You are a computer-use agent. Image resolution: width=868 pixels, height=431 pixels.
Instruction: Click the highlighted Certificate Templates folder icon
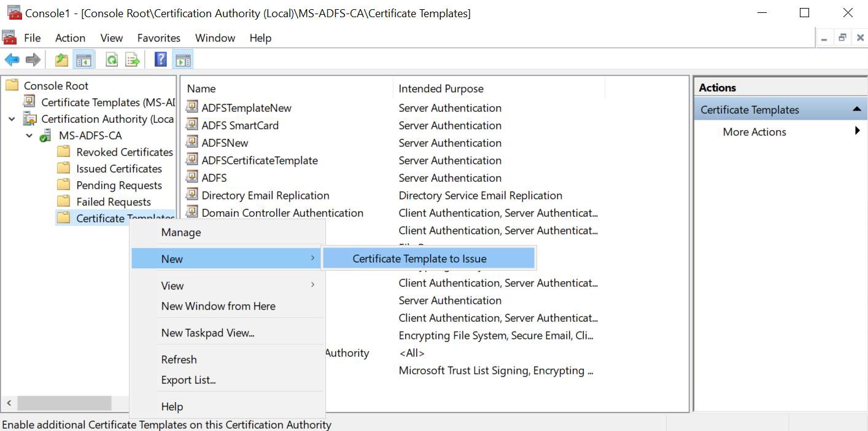63,218
